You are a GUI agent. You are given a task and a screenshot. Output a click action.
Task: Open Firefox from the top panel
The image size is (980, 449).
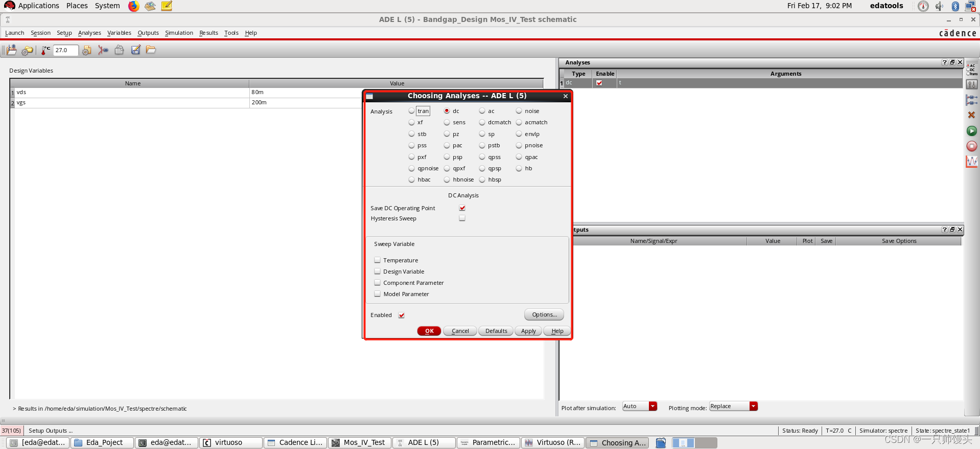pyautogui.click(x=133, y=6)
